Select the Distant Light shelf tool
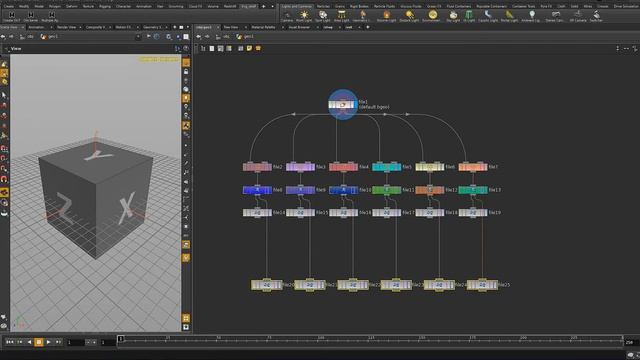Screen dimensions: 640x360 [409, 16]
